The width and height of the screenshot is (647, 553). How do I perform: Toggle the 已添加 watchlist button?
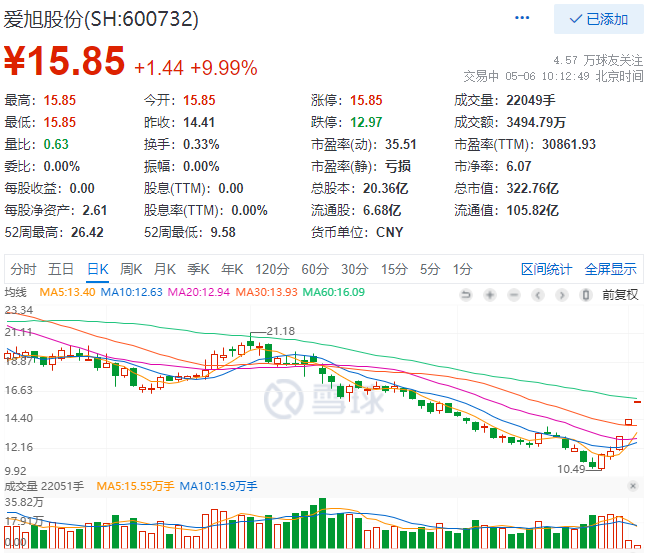[599, 19]
